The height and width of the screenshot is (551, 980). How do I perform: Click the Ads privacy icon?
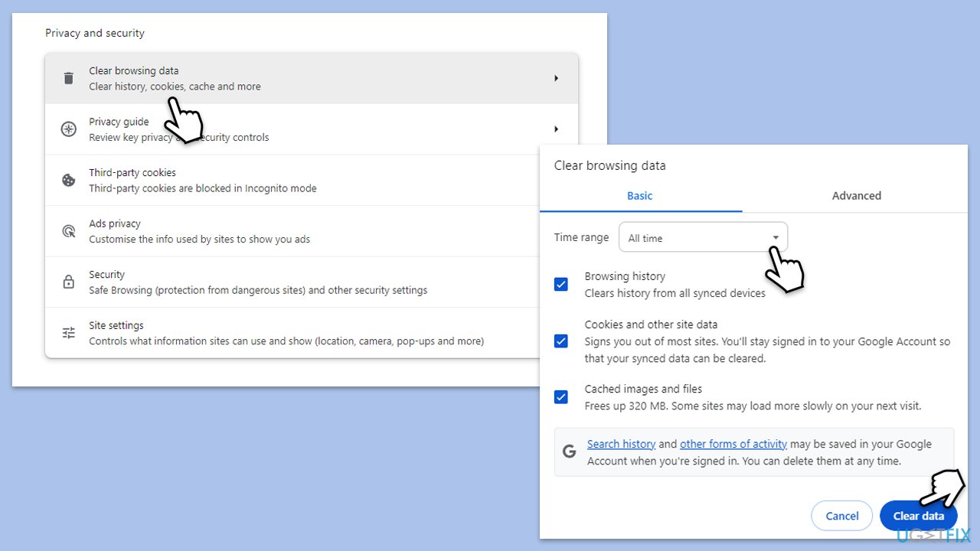(69, 231)
